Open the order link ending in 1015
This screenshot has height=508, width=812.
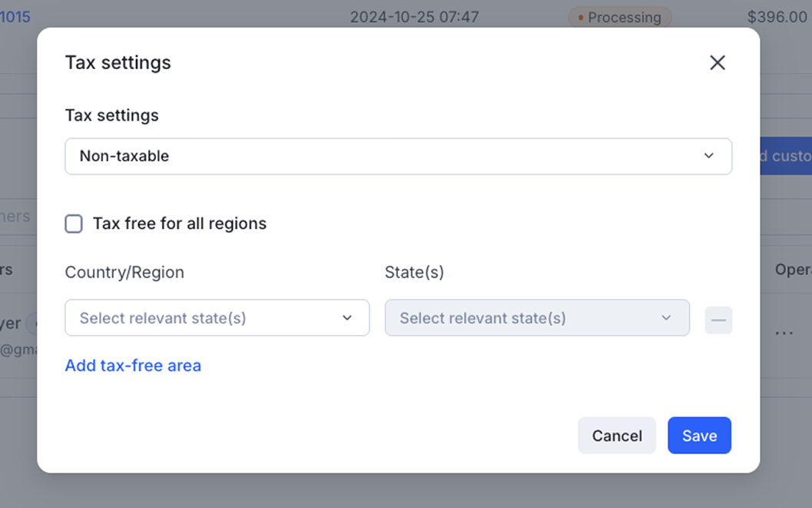(x=15, y=17)
